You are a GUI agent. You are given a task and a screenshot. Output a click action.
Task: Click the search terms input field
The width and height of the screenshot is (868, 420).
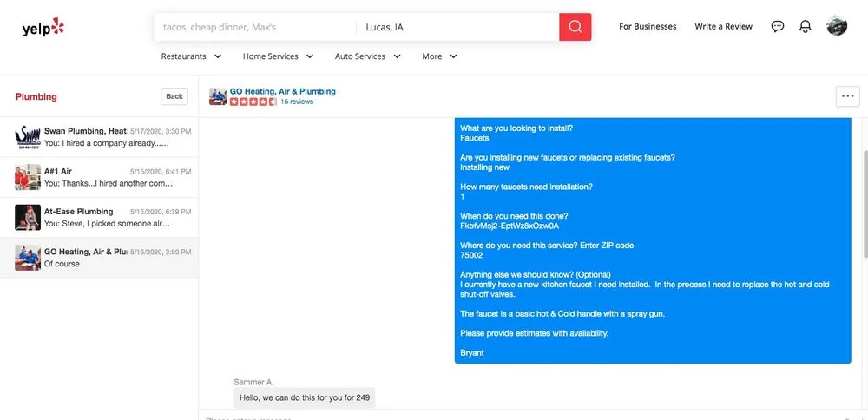click(x=255, y=27)
